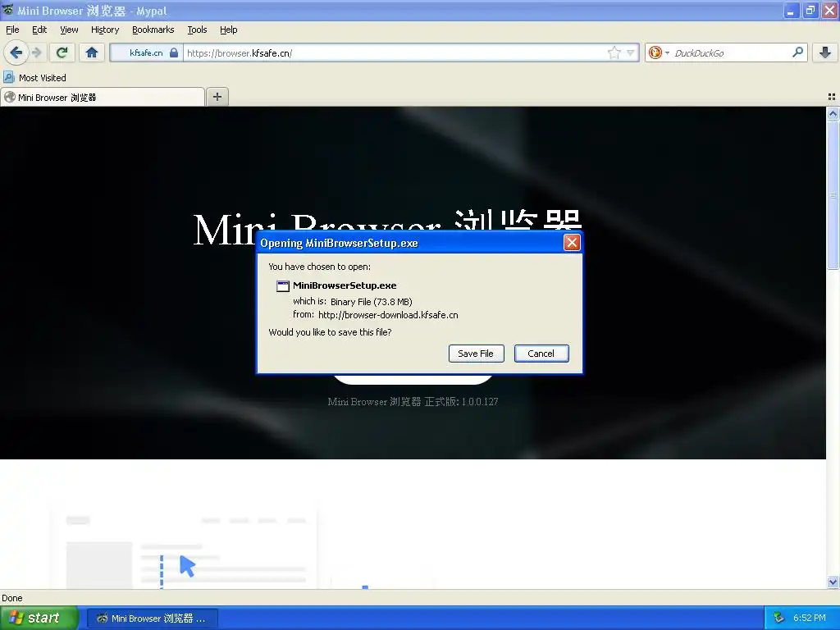Open a new tab with plus button
Viewport: 840px width, 630px height.
pyautogui.click(x=217, y=97)
